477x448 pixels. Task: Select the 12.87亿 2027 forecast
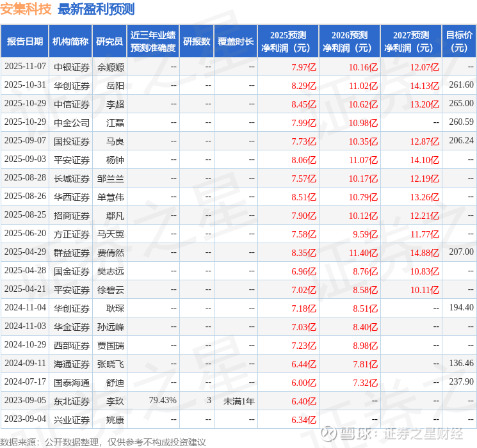pyautogui.click(x=424, y=141)
